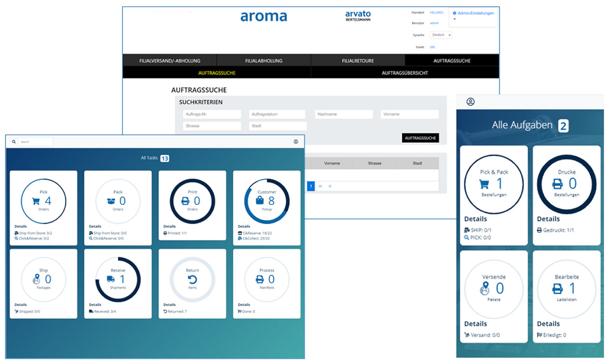Screen dimensions: 609x364
Task: Click the undo arrow icon in the Return card
Action: [193, 279]
